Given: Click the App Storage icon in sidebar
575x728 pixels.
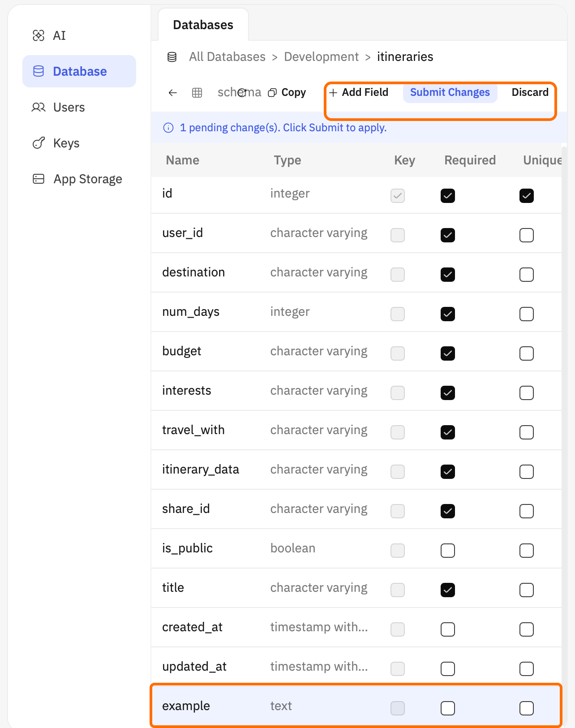Looking at the screenshot, I should pos(39,179).
